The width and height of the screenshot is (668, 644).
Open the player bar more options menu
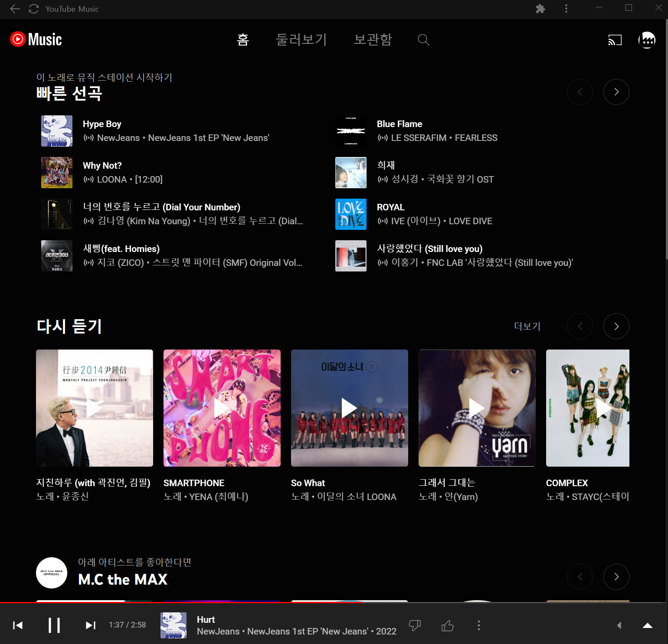click(479, 625)
